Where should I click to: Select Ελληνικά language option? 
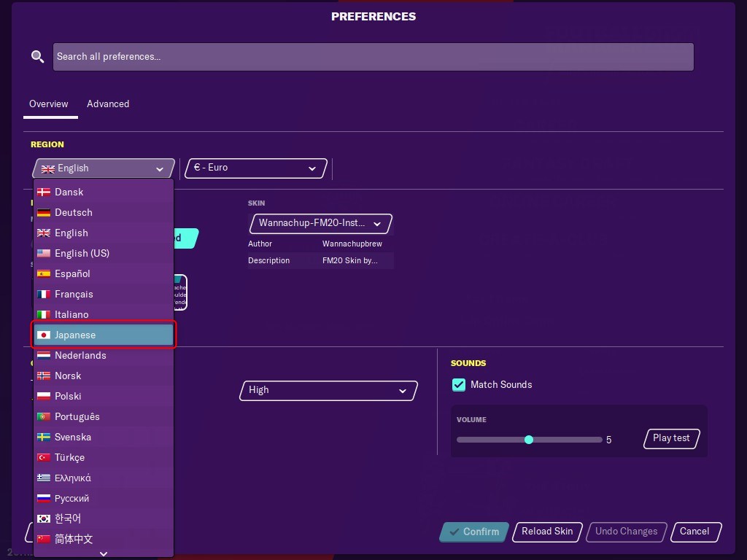(x=104, y=478)
